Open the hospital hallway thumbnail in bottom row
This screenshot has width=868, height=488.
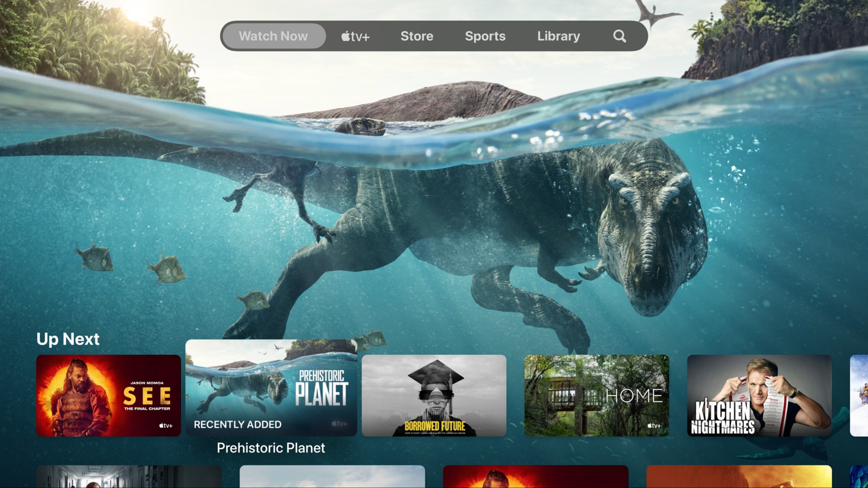click(x=129, y=477)
